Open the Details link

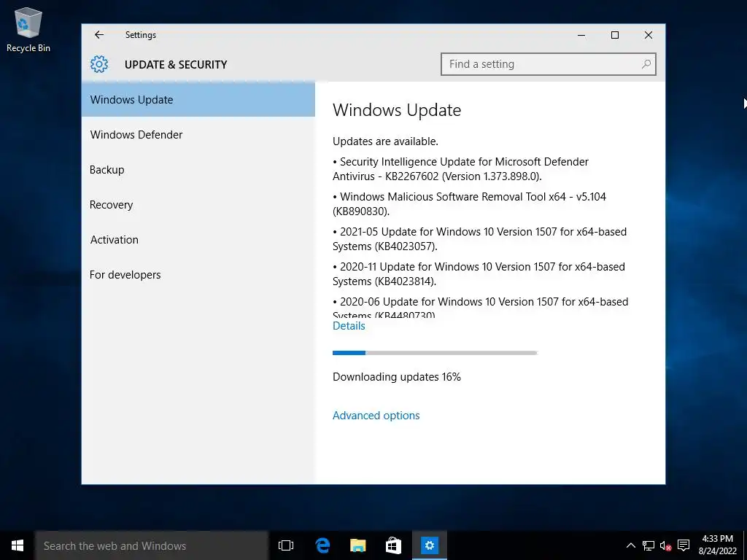pos(349,326)
